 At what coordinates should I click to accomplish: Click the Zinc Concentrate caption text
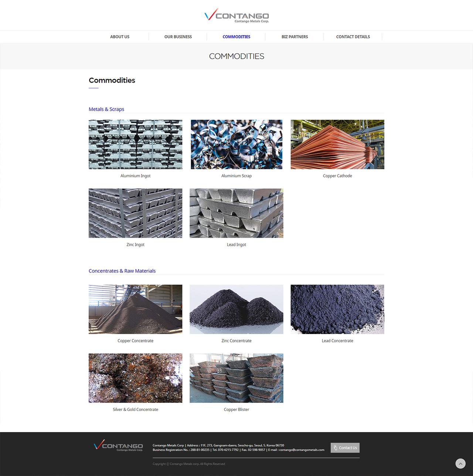[236, 341]
